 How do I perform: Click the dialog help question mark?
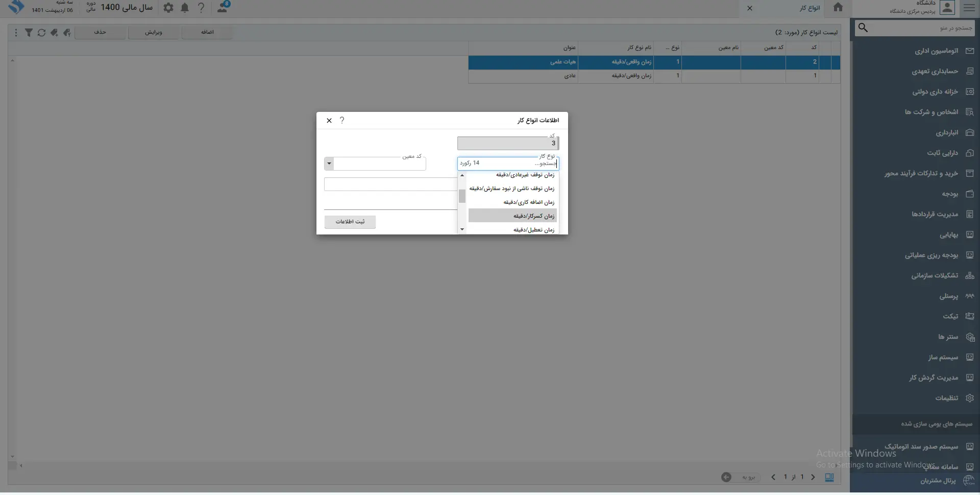click(x=342, y=120)
